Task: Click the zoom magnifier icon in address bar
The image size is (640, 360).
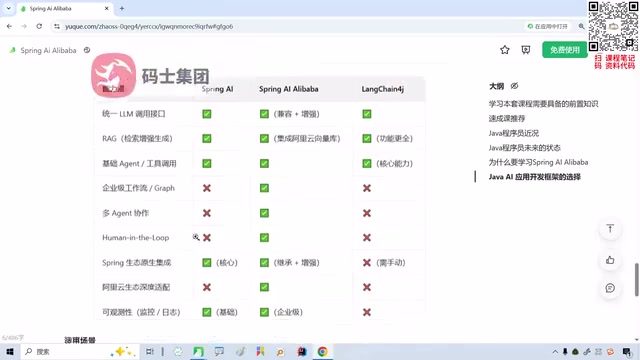Action: [x=581, y=27]
